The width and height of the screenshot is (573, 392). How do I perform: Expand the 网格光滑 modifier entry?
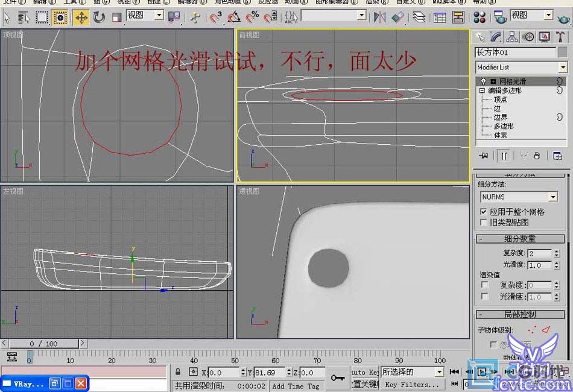pos(493,81)
